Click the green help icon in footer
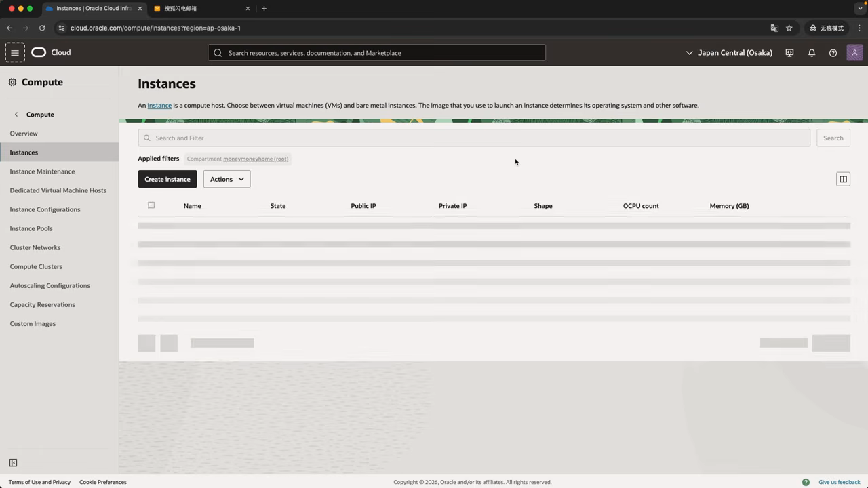Screen dimensions: 868x488 click(x=806, y=482)
